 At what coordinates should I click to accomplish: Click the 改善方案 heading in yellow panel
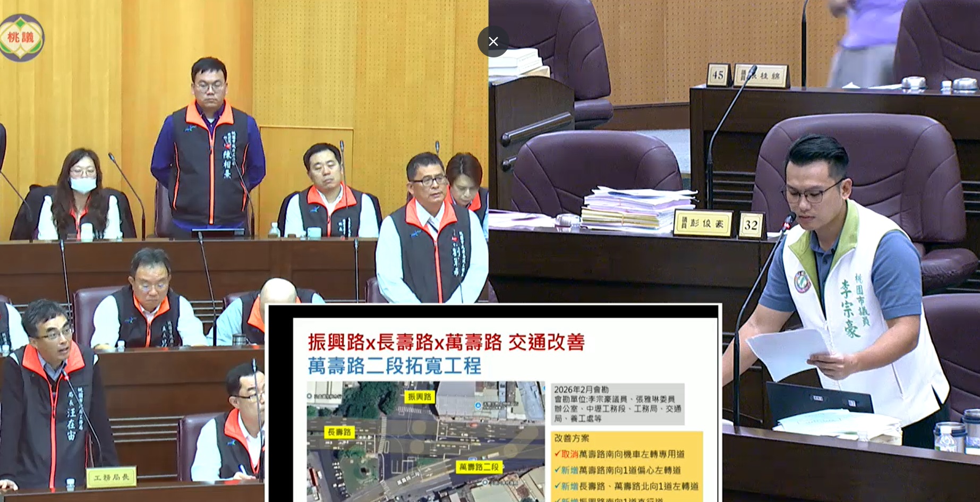point(572,438)
